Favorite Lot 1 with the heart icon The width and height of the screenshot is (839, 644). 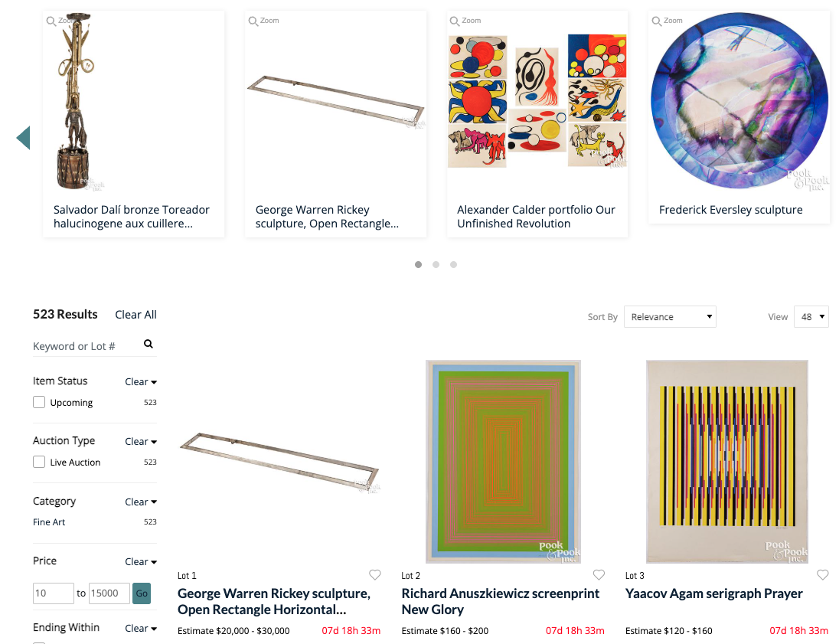tap(375, 574)
